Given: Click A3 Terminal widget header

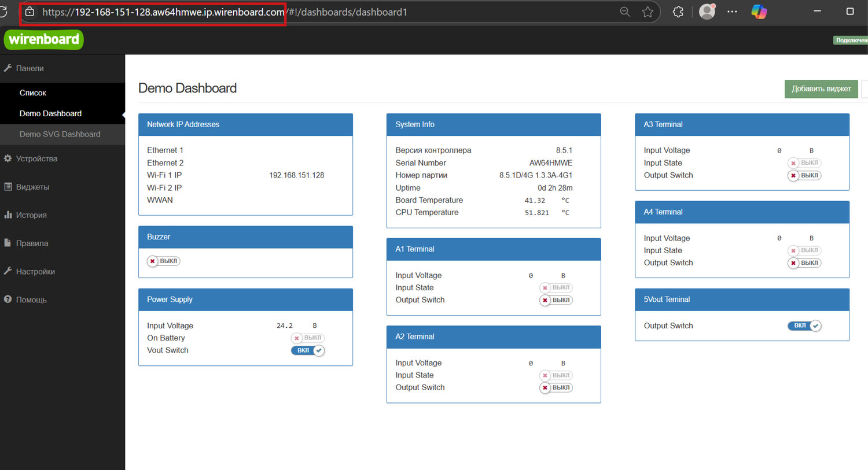Looking at the screenshot, I should pyautogui.click(x=742, y=125).
